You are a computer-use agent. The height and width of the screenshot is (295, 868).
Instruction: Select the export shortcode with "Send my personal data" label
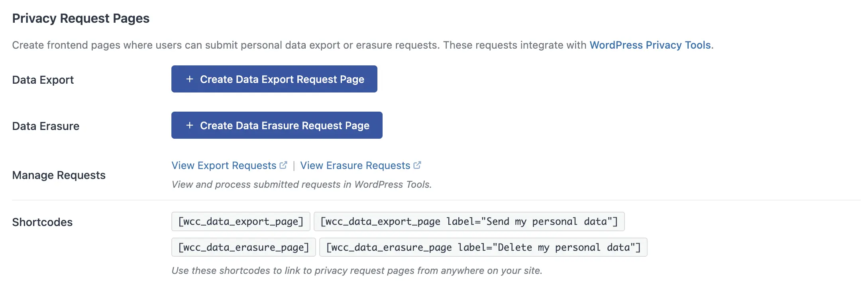tap(469, 221)
